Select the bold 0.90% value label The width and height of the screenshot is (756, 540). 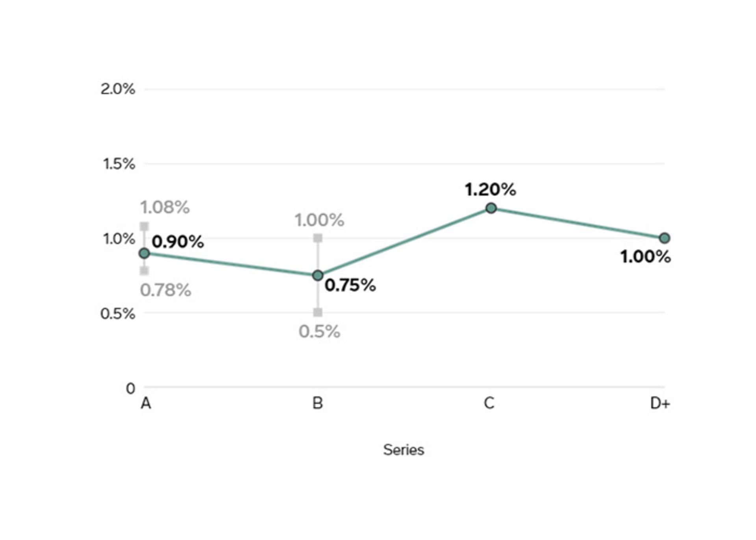tap(178, 242)
